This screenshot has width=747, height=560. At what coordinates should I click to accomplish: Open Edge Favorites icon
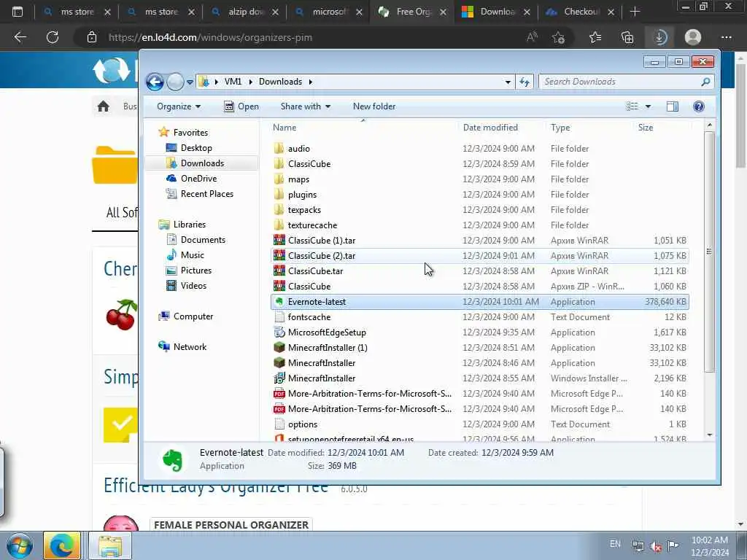pyautogui.click(x=595, y=37)
